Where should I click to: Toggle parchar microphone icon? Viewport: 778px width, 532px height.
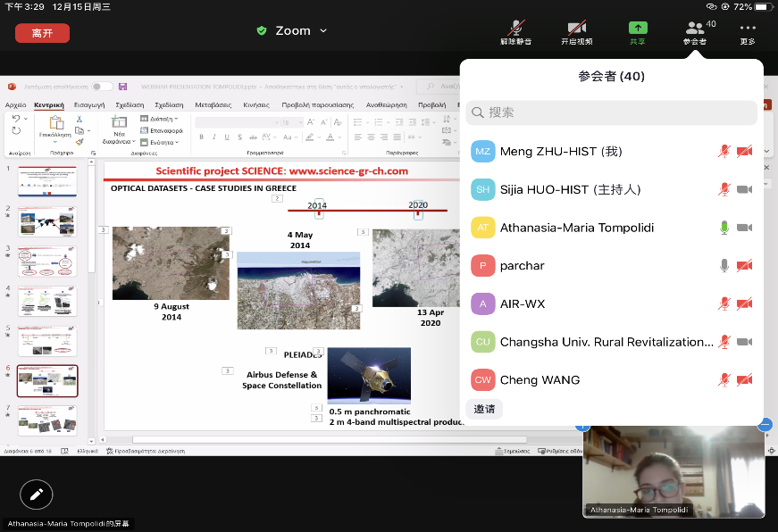[724, 266]
